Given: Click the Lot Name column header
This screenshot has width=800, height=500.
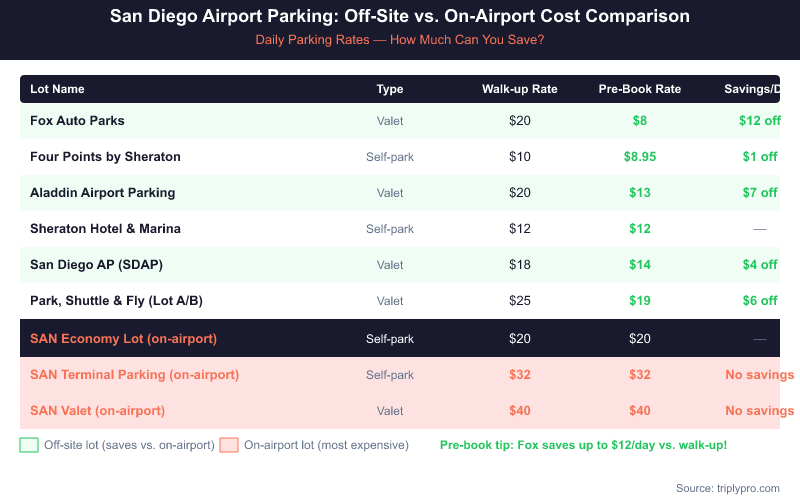Looking at the screenshot, I should point(57,89).
